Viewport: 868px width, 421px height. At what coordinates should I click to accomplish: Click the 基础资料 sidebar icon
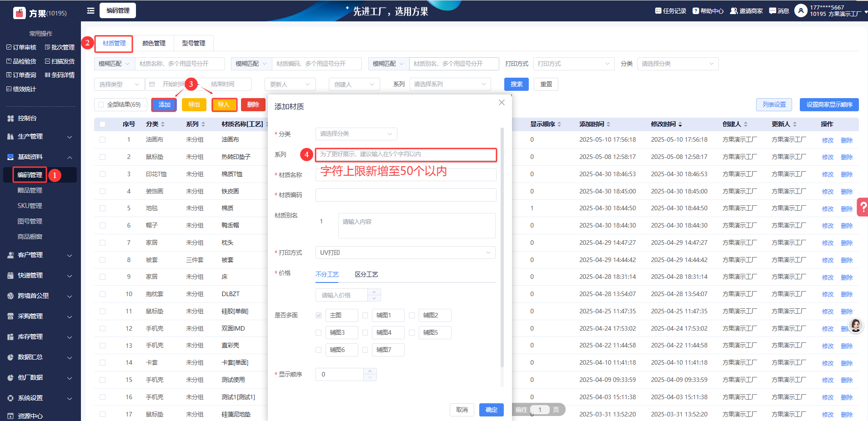[10, 157]
